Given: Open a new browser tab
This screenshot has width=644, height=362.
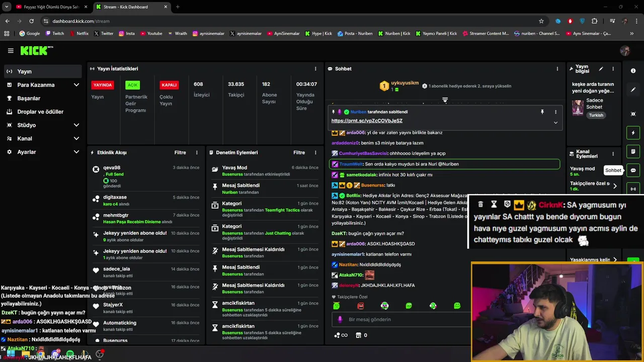Looking at the screenshot, I should (178, 7).
